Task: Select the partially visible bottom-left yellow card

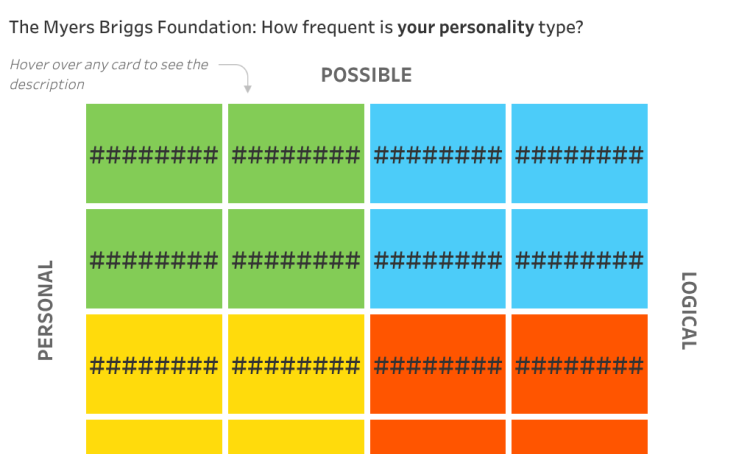Action: click(x=154, y=437)
